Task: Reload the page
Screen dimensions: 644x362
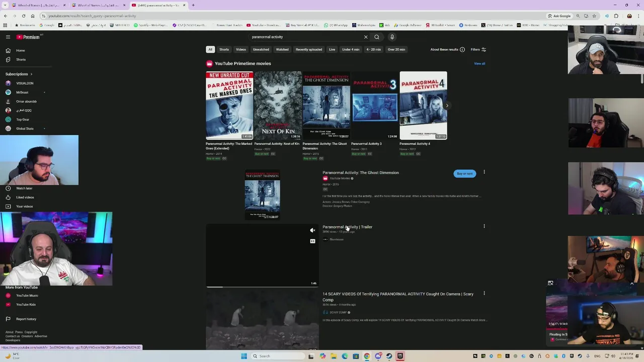Action: coord(23,16)
